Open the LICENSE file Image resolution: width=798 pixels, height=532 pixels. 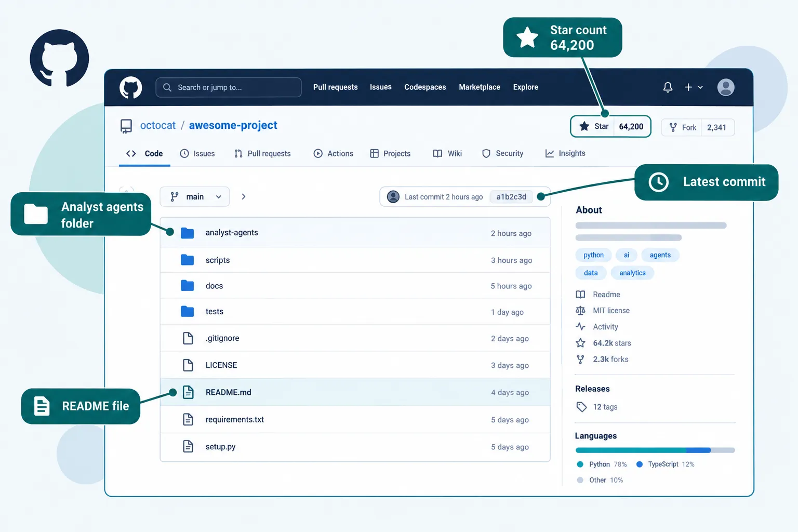pos(221,365)
